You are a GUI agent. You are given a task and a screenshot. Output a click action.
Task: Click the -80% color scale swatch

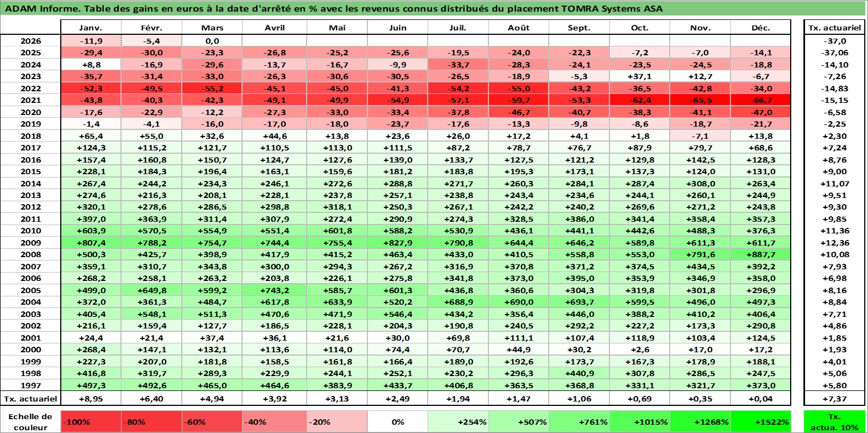tap(151, 421)
